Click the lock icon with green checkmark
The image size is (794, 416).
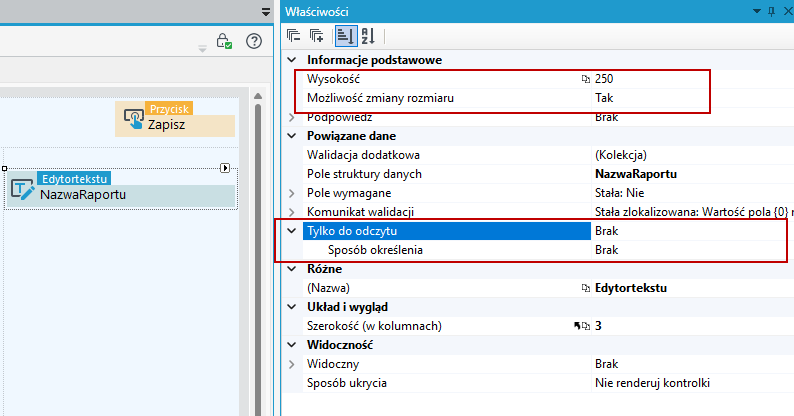click(224, 41)
